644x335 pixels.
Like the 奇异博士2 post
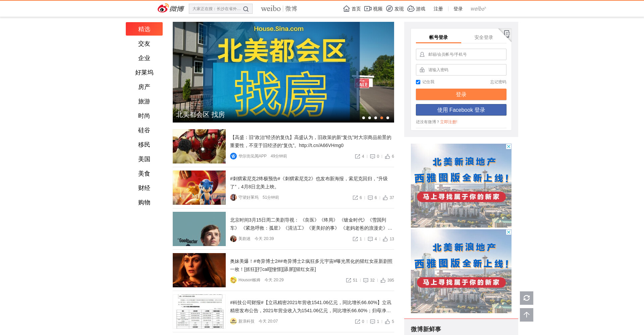(383, 280)
